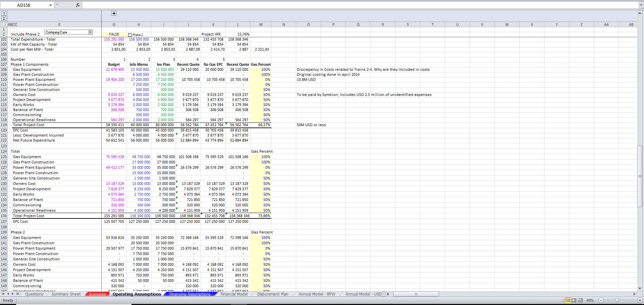Click outline level 1 button
This screenshot has width=644, height=305.
(3, 13)
